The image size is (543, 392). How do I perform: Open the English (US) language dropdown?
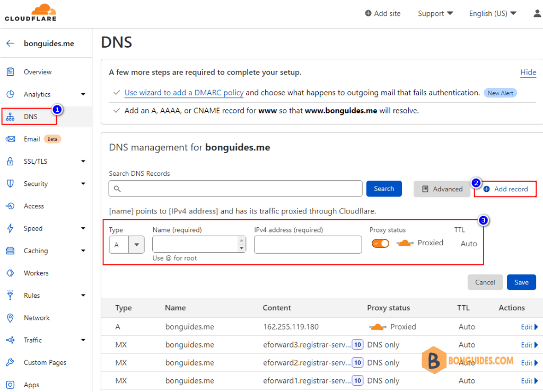(x=493, y=13)
